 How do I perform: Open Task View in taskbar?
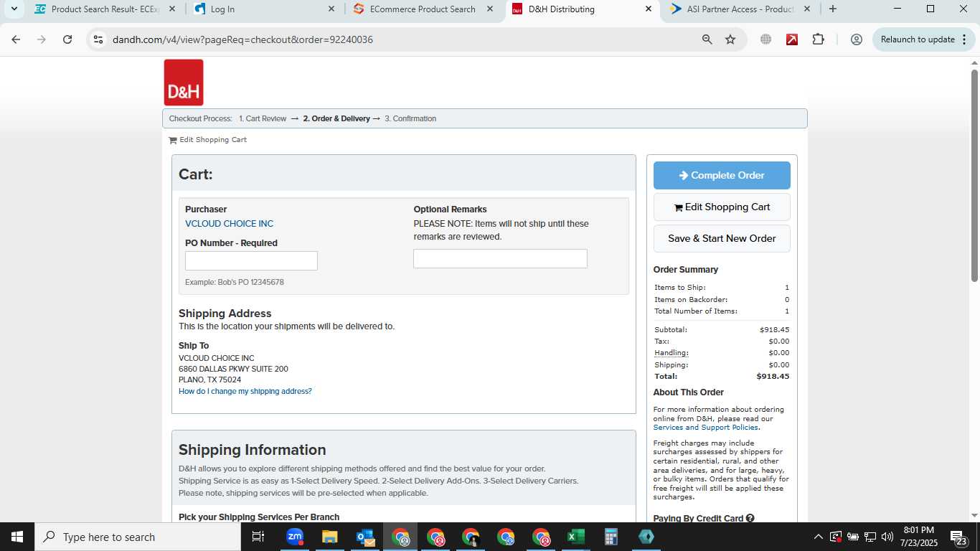point(258,537)
